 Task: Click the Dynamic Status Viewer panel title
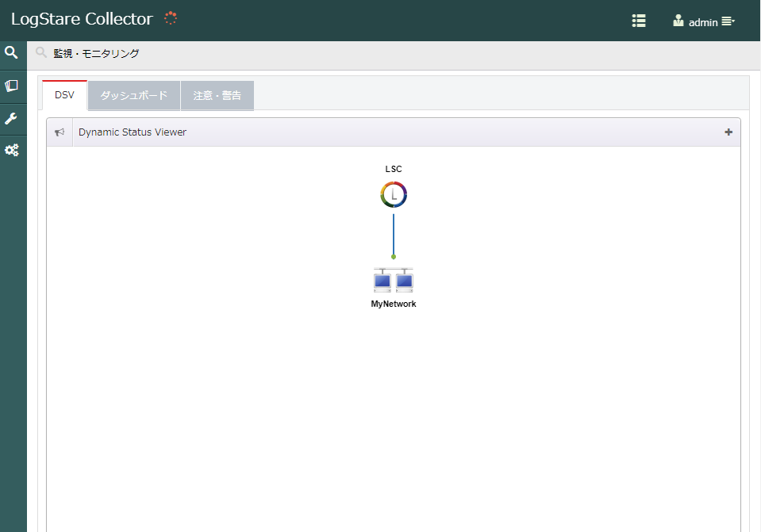click(133, 132)
